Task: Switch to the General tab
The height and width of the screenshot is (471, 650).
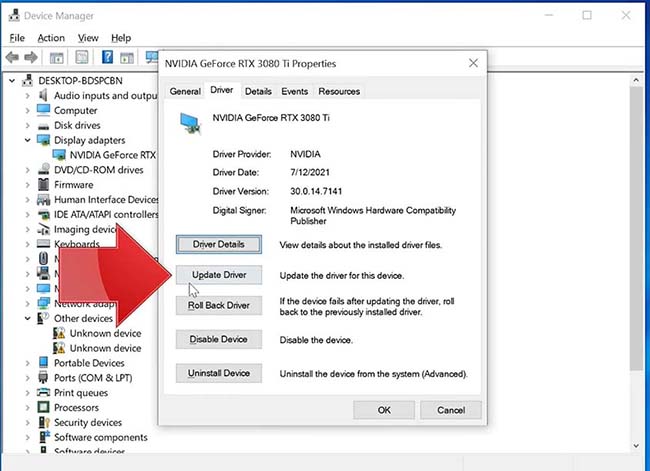Action: point(185,91)
